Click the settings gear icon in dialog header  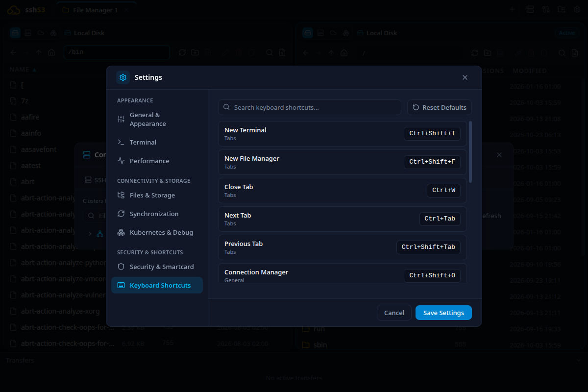coord(123,77)
